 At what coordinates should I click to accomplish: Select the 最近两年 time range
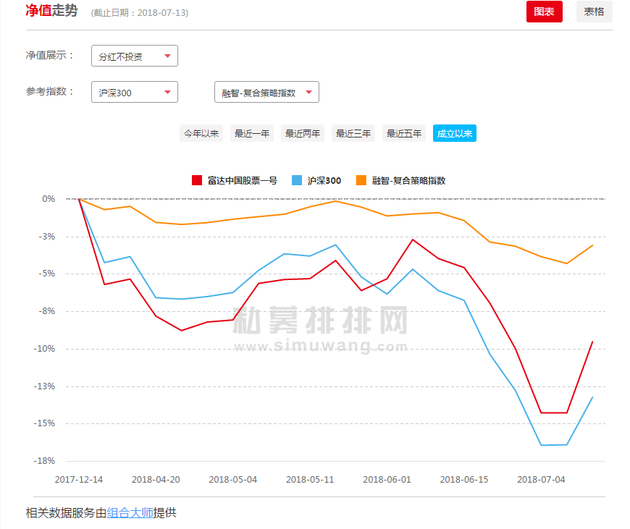(303, 133)
